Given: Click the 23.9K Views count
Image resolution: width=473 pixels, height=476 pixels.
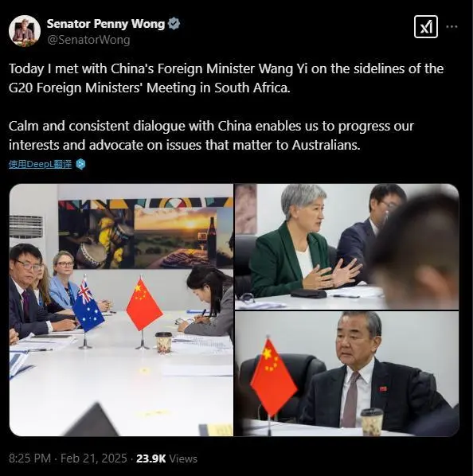Looking at the screenshot, I should (x=166, y=458).
